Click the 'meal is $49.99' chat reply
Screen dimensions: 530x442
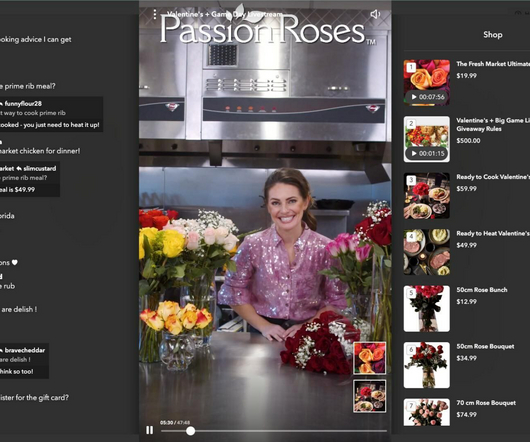click(17, 190)
